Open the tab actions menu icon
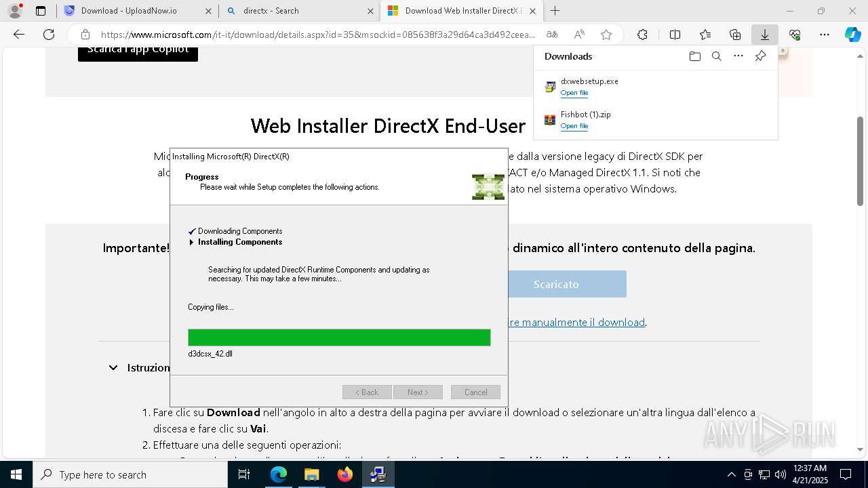The image size is (868, 488). coord(41,11)
